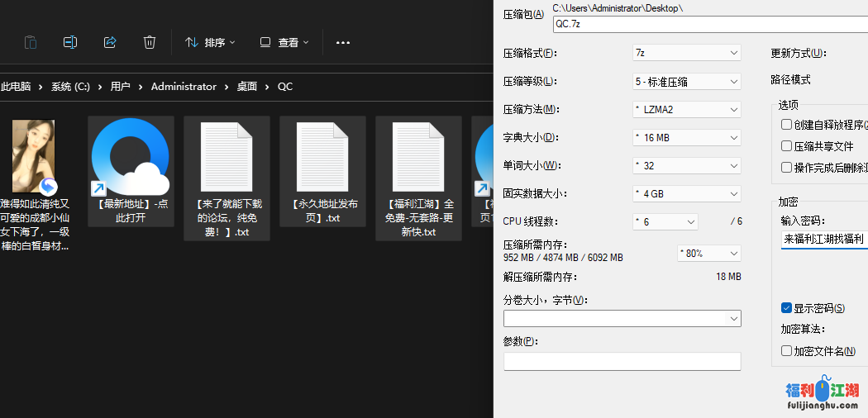
Task: Enable the 加密文件名 checkbox
Action: tap(787, 351)
